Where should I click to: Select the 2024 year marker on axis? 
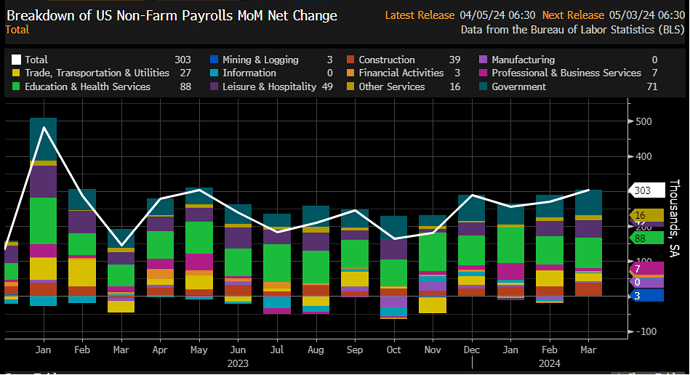click(549, 364)
